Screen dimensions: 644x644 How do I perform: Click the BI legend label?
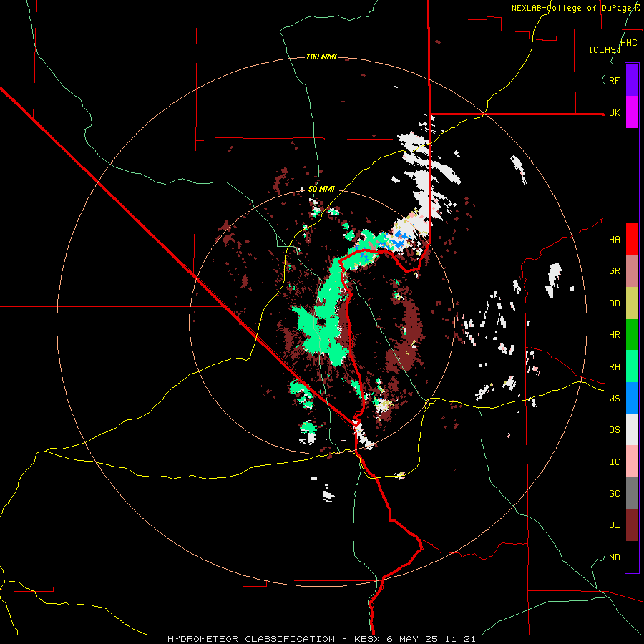[614, 525]
